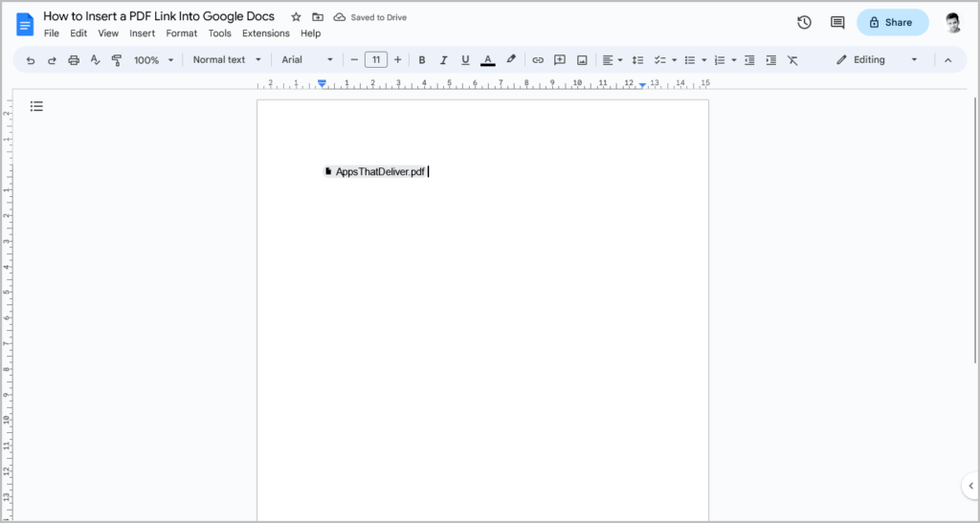Click the checklist icon
Image resolution: width=980 pixels, height=523 pixels.
tap(659, 60)
